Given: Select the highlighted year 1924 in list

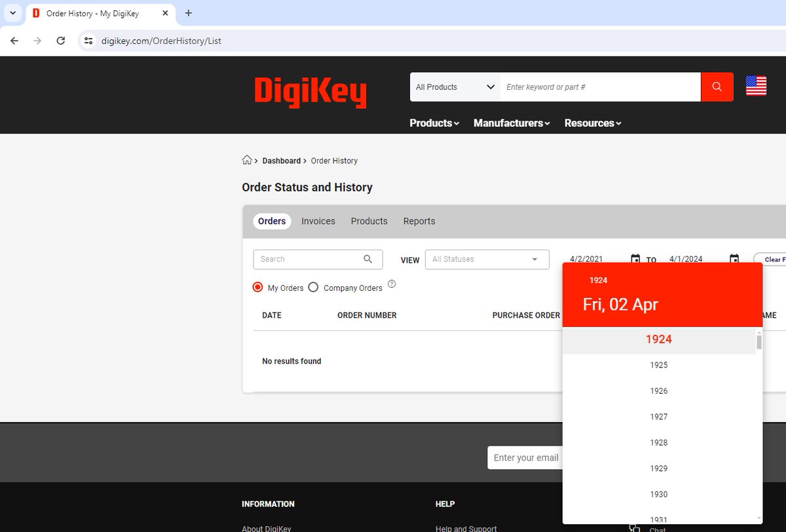Looking at the screenshot, I should (659, 339).
